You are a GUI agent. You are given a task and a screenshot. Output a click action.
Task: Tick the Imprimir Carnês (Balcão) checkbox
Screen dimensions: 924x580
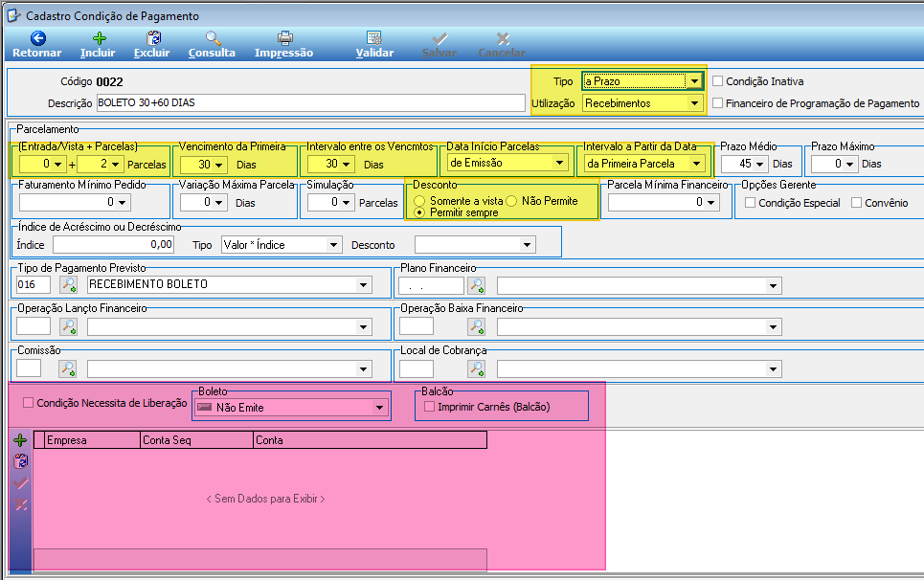[429, 407]
